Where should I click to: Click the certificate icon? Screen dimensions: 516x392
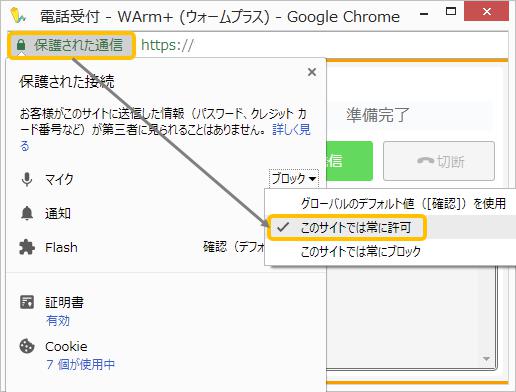27,302
